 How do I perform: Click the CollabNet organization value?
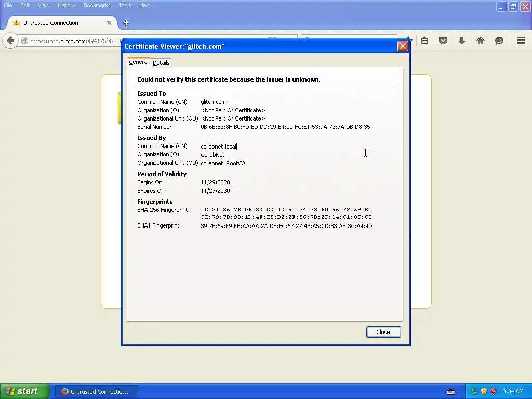click(x=212, y=155)
